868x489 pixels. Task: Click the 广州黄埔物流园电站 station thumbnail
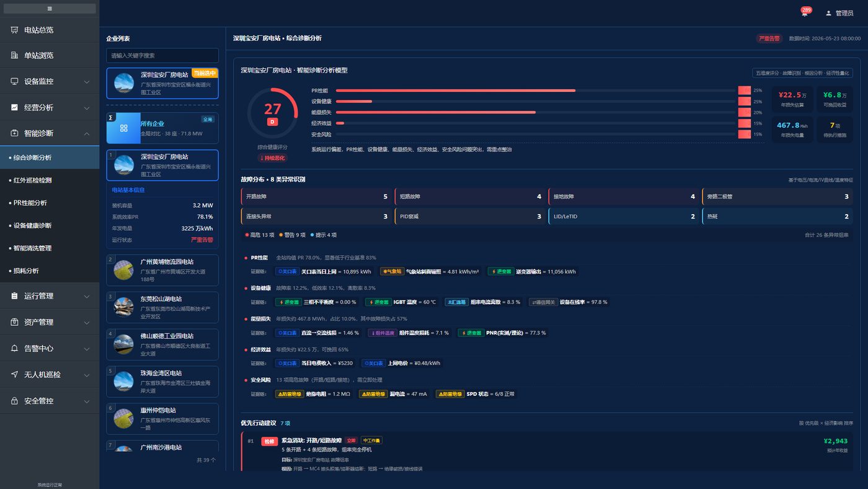point(124,270)
